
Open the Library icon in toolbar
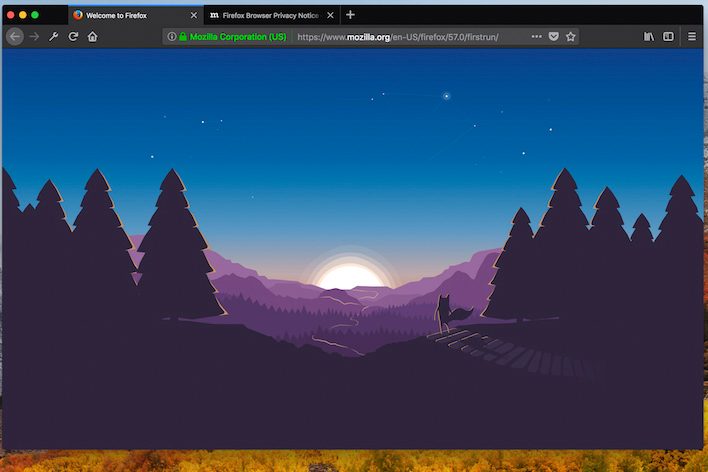pos(649,37)
